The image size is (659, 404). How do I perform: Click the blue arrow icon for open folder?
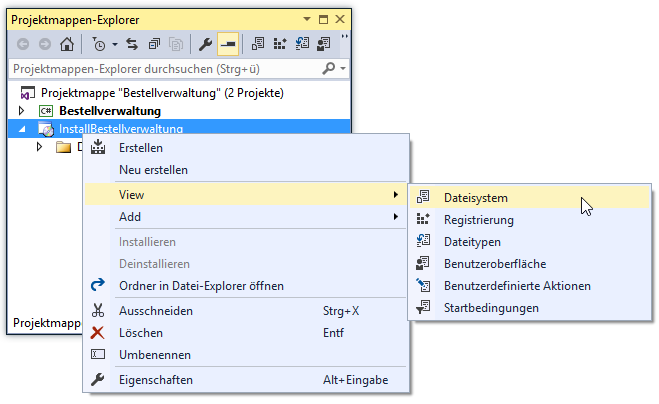coord(98,285)
